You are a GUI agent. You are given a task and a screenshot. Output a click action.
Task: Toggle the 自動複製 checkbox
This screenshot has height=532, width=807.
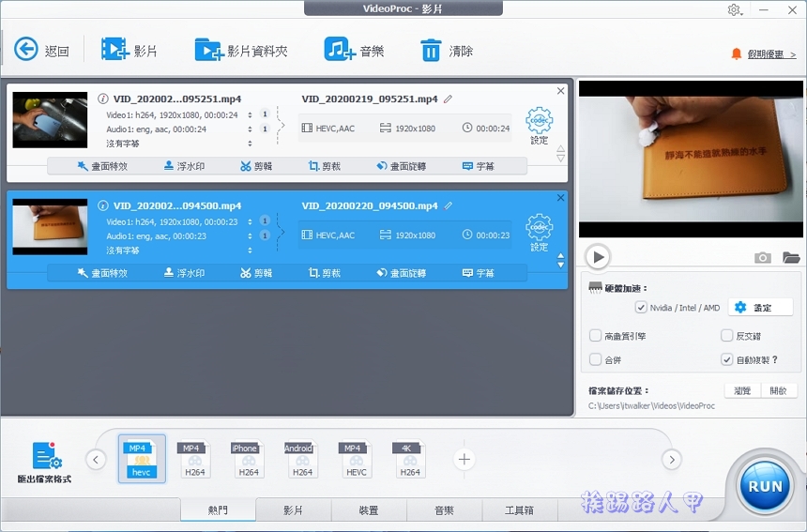pyautogui.click(x=726, y=359)
